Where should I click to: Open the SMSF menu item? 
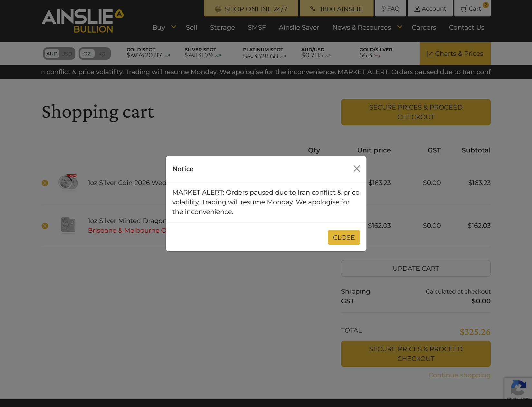(257, 27)
